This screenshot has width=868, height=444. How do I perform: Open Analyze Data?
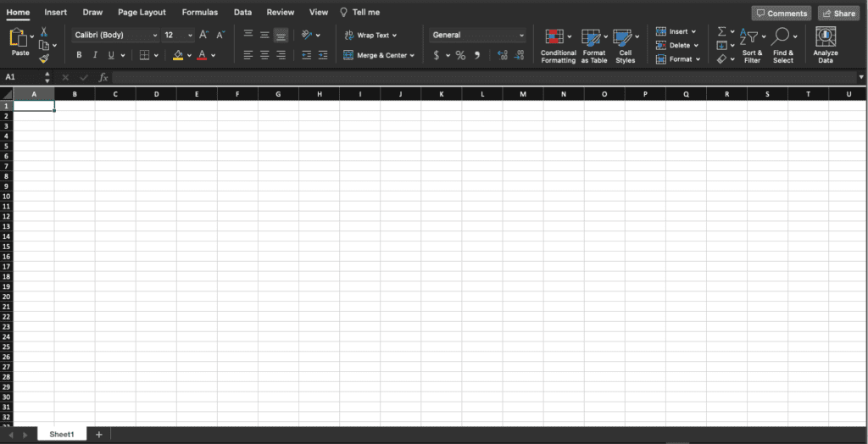(x=826, y=45)
